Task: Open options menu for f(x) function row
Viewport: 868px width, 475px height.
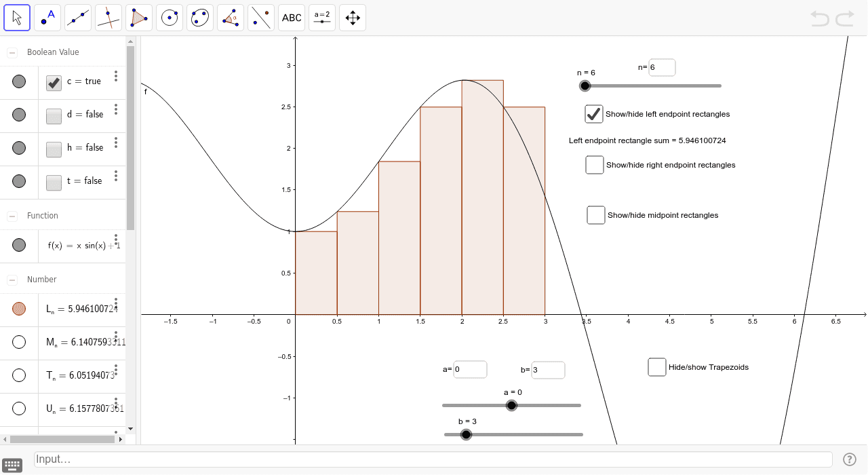Action: pos(116,241)
